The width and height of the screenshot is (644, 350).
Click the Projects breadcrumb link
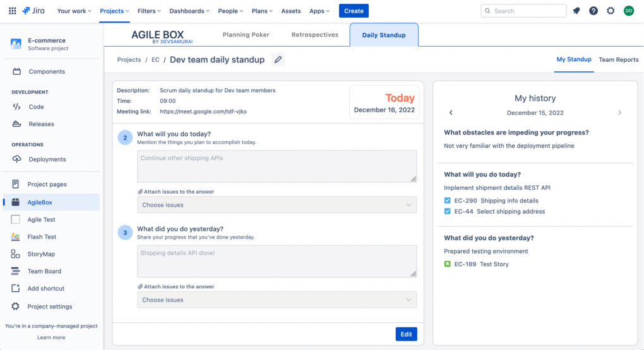tap(129, 59)
